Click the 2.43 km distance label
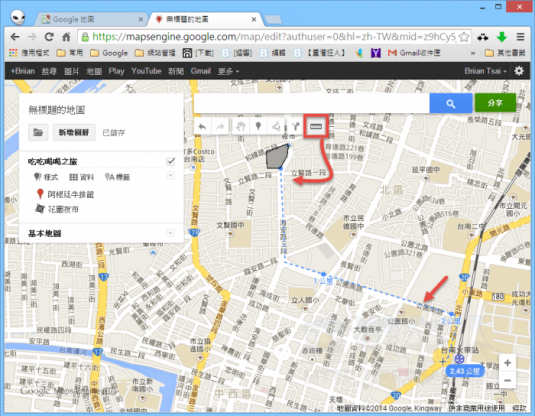The width and height of the screenshot is (535, 416). pyautogui.click(x=465, y=371)
